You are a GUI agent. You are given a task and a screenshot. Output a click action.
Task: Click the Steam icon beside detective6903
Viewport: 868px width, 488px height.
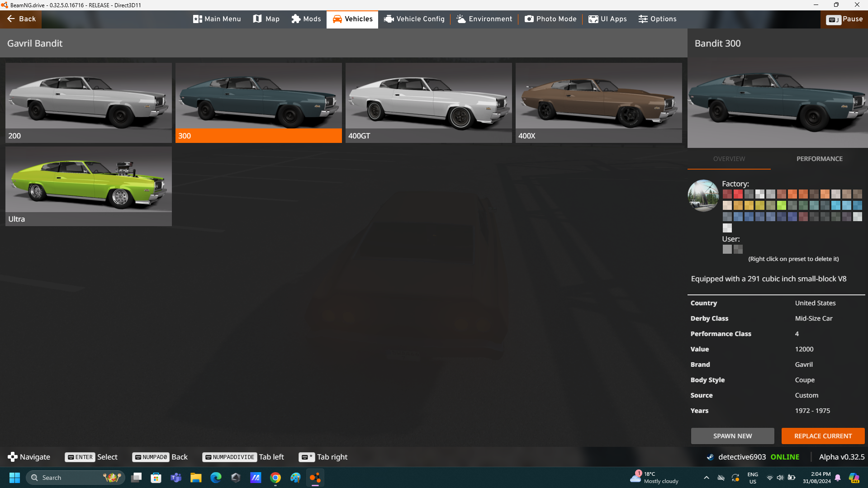(710, 457)
